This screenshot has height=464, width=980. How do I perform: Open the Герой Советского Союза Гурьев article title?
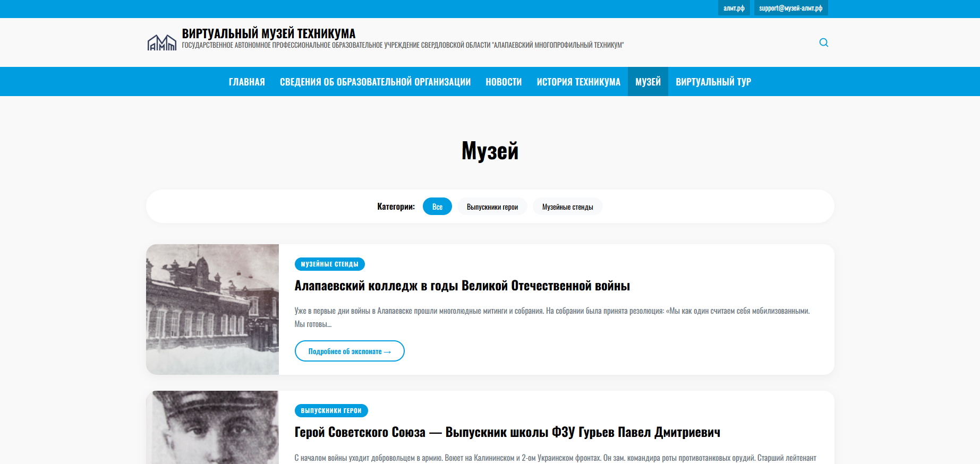coord(507,432)
